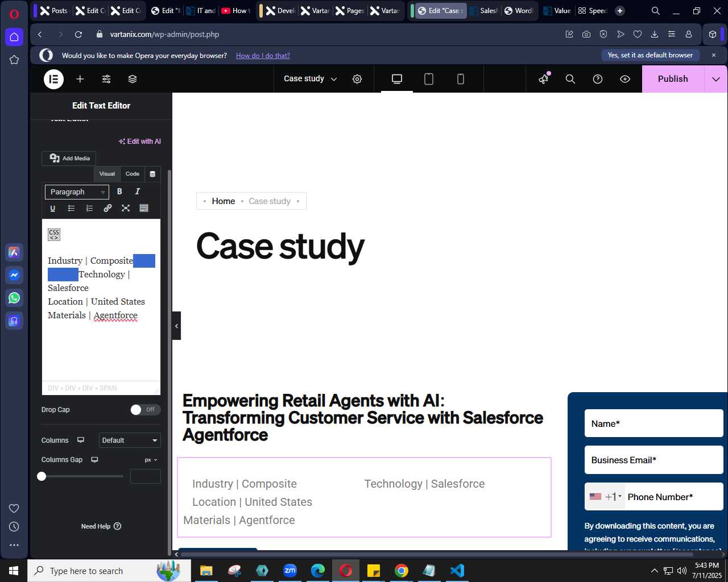Insert a numbered list
728x582 pixels.
point(89,208)
